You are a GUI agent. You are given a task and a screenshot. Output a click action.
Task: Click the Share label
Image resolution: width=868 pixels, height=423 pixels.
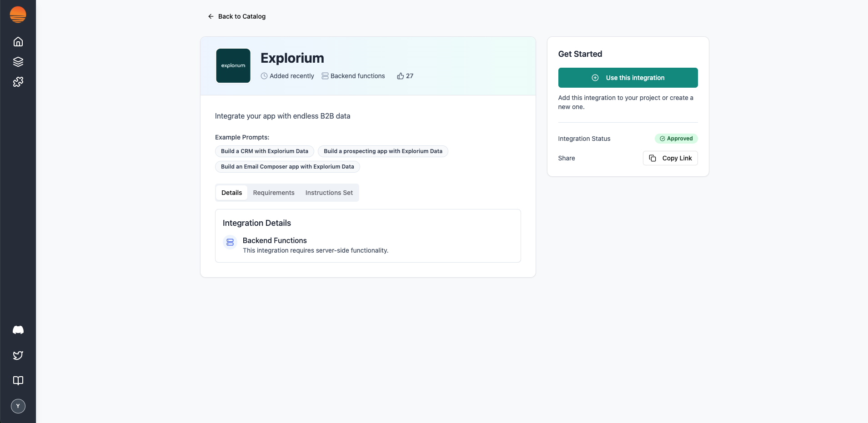(567, 158)
